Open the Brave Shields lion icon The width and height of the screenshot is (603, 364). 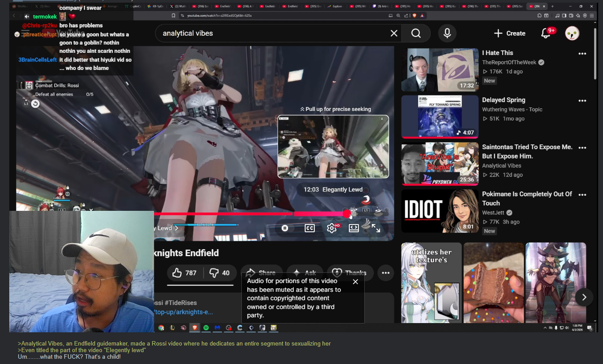414,15
